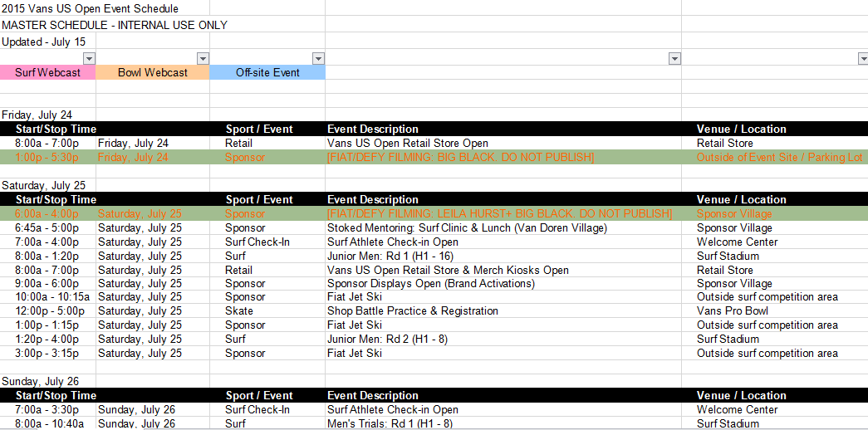This screenshot has width=868, height=430.
Task: Open the filter dropdown above Off-site Event
Action: [x=318, y=58]
